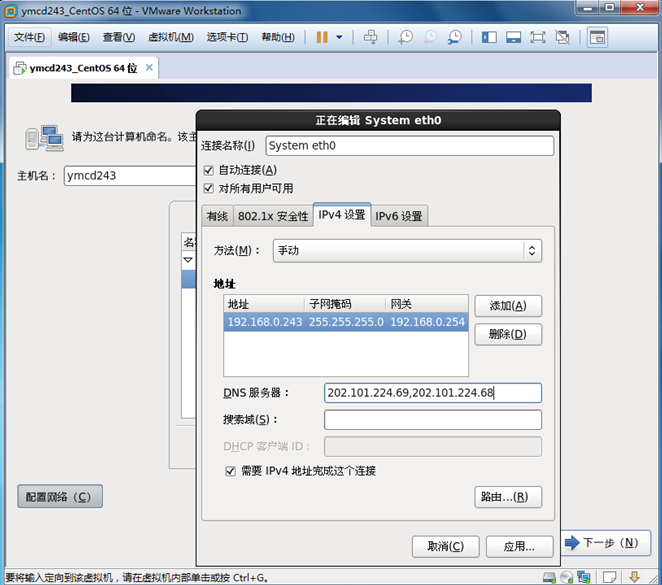Pause the virtual machine with the pause icon
Image resolution: width=662 pixels, height=585 pixels.
tap(322, 37)
